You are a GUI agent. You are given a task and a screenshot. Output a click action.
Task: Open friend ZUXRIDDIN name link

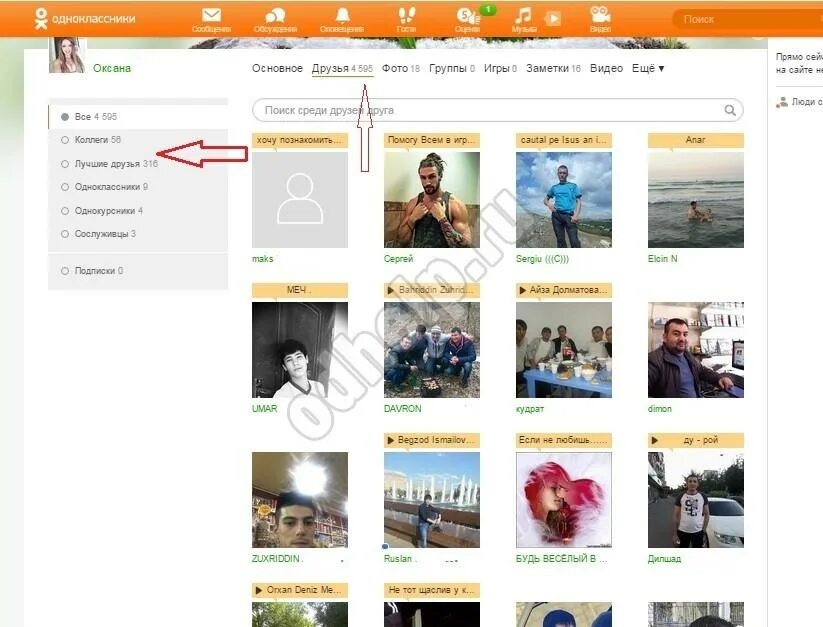tap(277, 559)
